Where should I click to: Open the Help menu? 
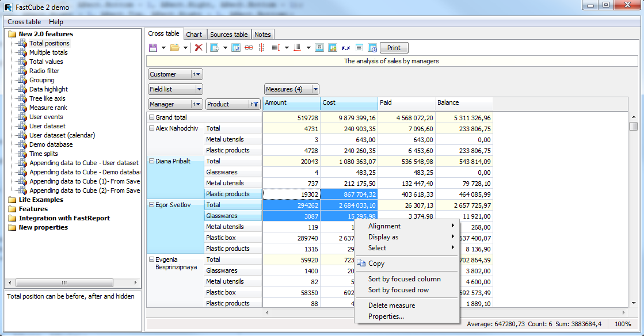[x=56, y=22]
